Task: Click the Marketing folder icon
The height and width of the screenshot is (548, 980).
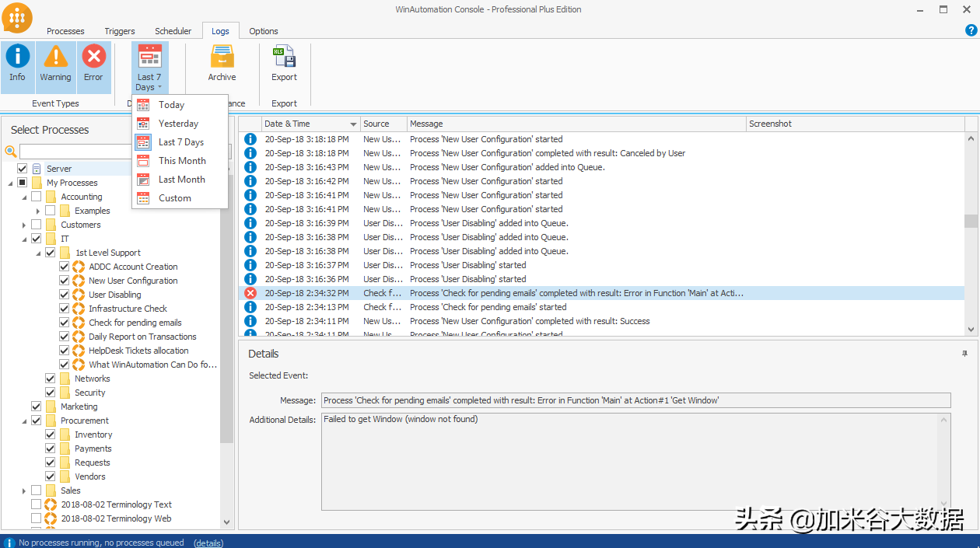Action: click(51, 407)
